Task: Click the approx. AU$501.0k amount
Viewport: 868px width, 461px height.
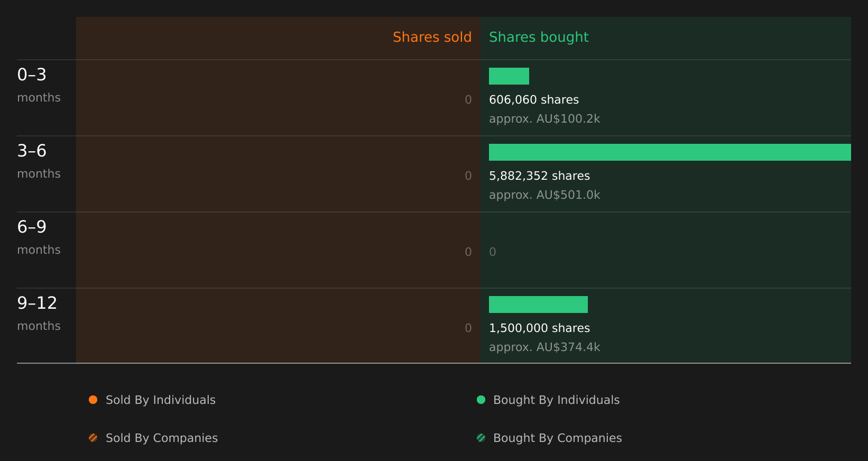Action: (544, 195)
